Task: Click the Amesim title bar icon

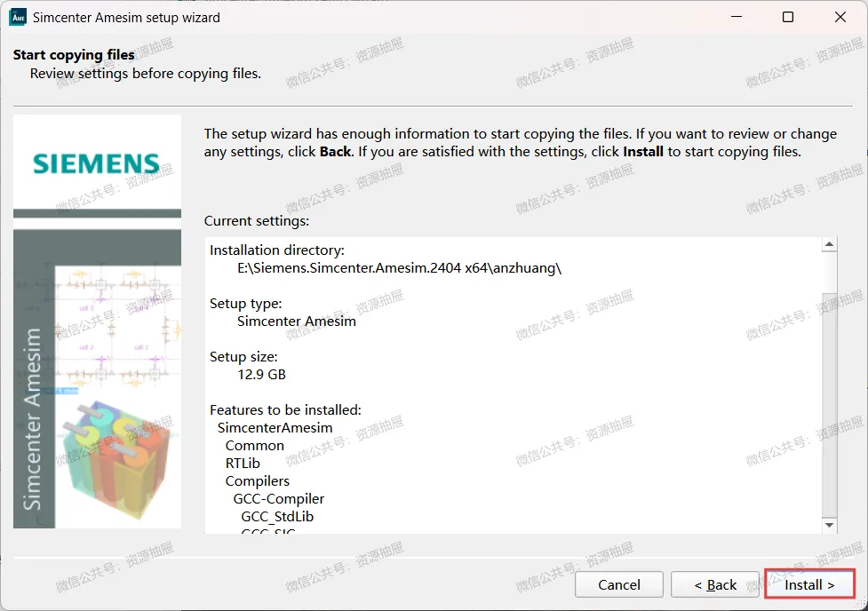Action: pyautogui.click(x=19, y=17)
